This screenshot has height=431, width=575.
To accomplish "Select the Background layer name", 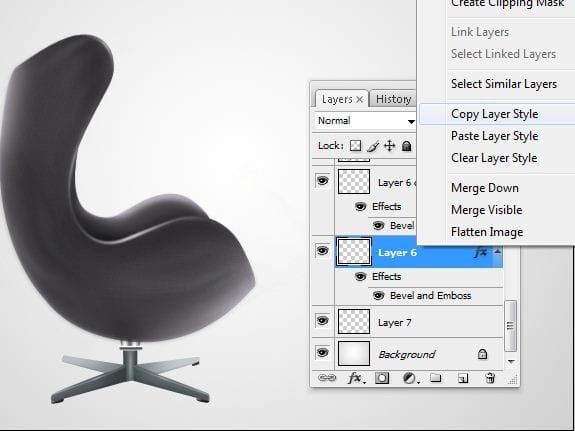I will (x=407, y=354).
